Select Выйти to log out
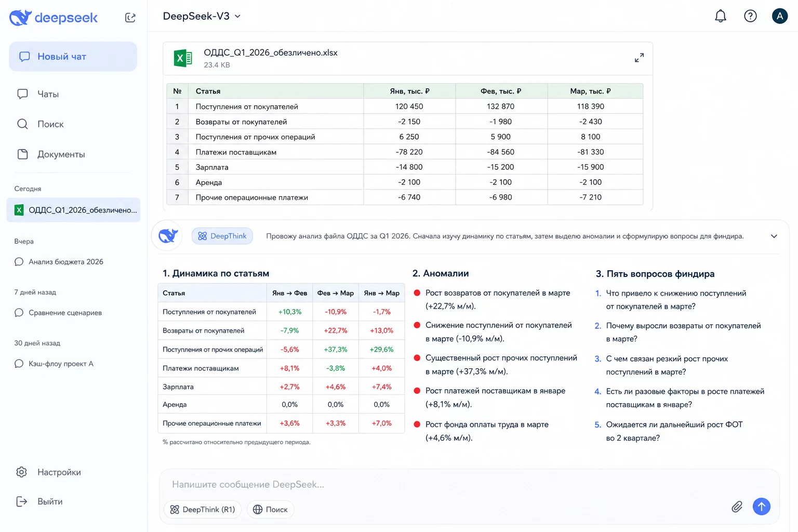798x532 pixels. (50, 501)
